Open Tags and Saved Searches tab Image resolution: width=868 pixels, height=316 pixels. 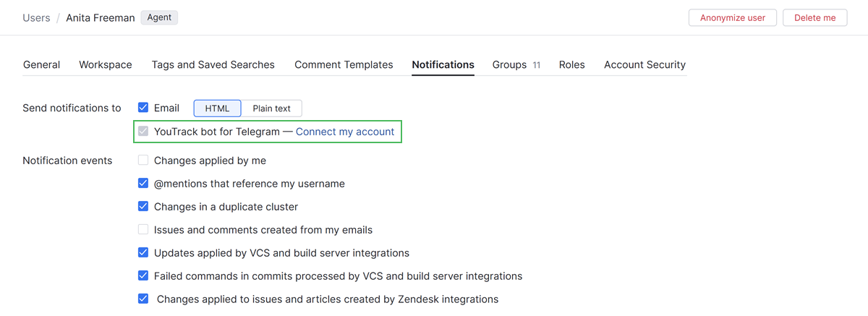(x=213, y=65)
